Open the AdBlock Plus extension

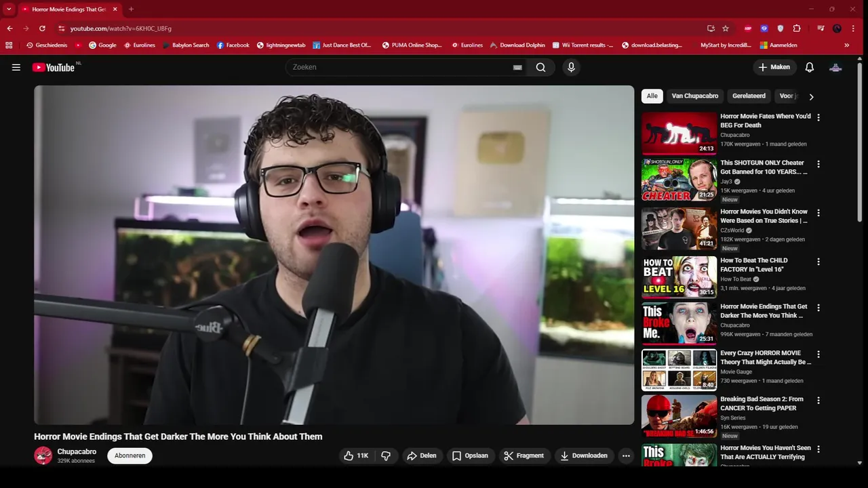click(748, 28)
